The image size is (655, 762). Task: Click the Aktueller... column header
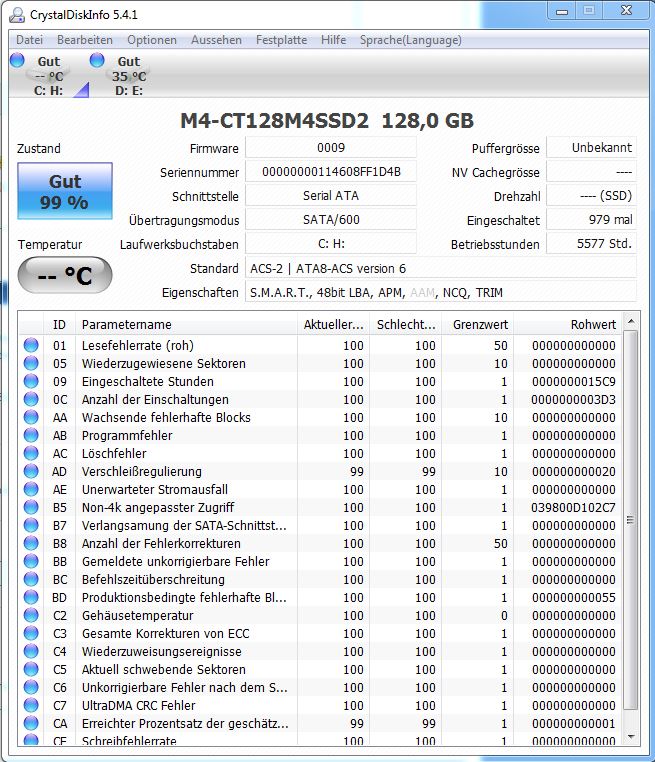point(333,324)
